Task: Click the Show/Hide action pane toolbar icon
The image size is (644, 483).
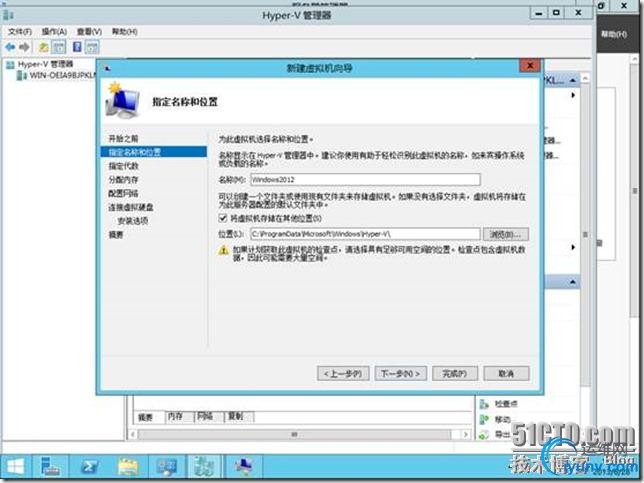Action: pyautogui.click(x=92, y=47)
